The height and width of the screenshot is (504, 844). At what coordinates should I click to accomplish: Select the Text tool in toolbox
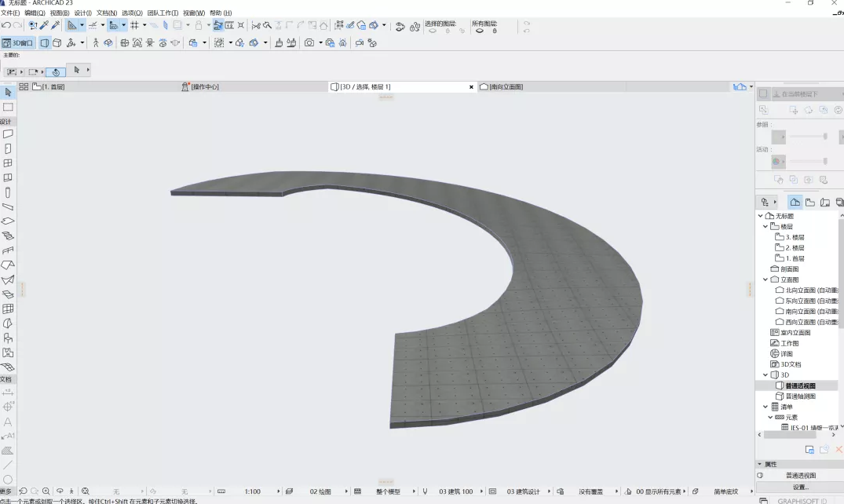point(8,422)
